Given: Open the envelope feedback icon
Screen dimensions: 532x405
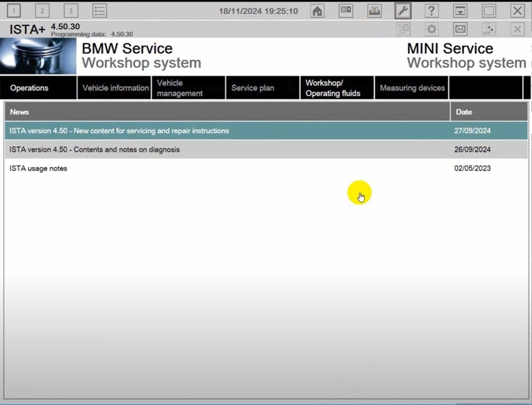Looking at the screenshot, I should (x=460, y=30).
